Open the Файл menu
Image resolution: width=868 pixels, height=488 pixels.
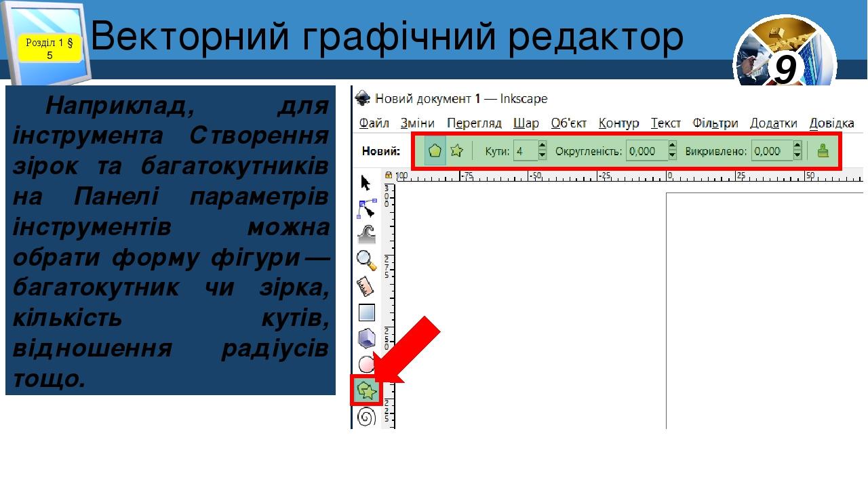(x=374, y=123)
